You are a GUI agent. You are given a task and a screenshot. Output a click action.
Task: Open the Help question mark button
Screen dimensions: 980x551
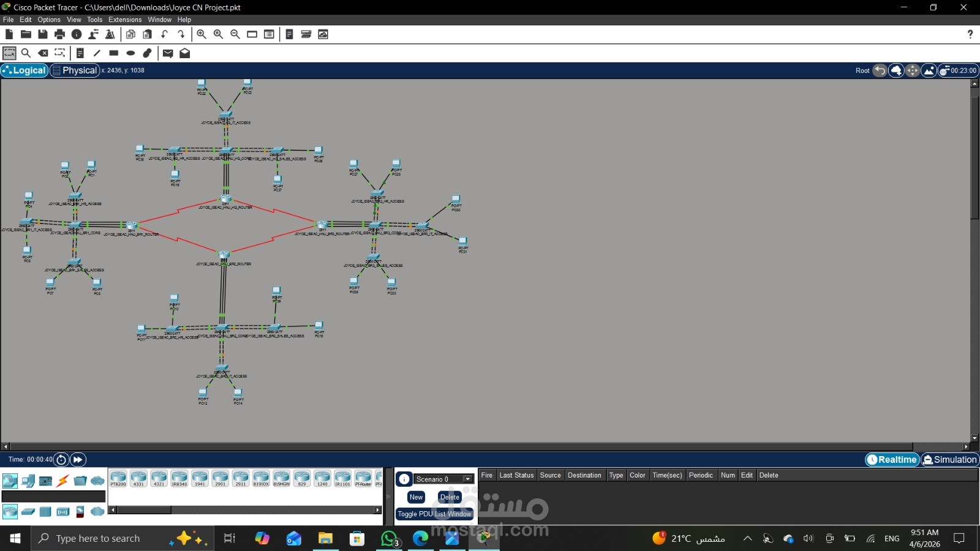coord(970,34)
